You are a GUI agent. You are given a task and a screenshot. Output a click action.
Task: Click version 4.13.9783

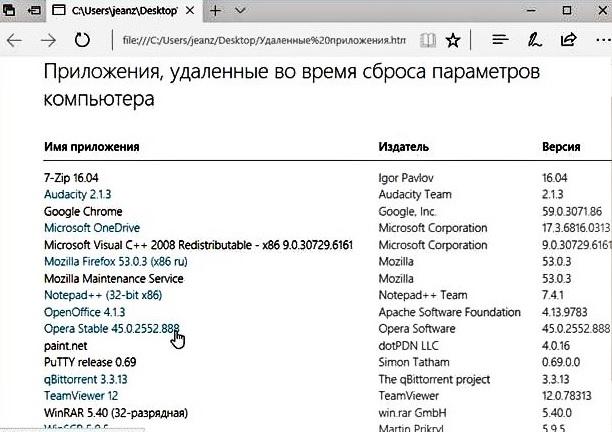pyautogui.click(x=564, y=312)
